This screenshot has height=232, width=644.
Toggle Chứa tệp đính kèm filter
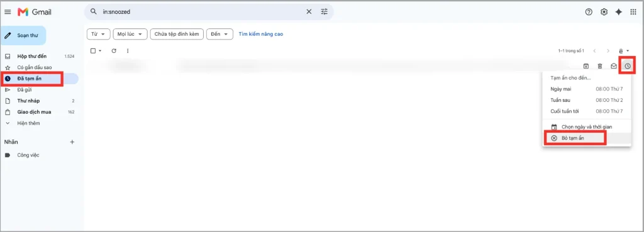[x=177, y=34]
